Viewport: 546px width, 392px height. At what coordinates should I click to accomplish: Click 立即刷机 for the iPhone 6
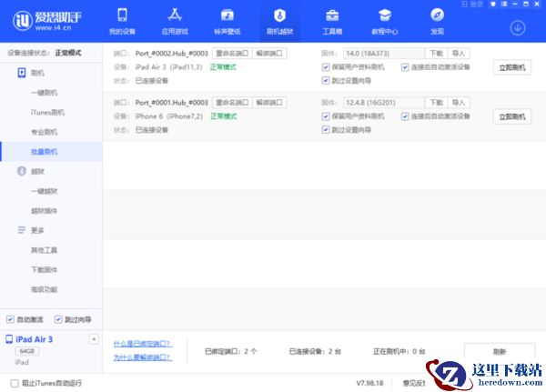pos(512,116)
